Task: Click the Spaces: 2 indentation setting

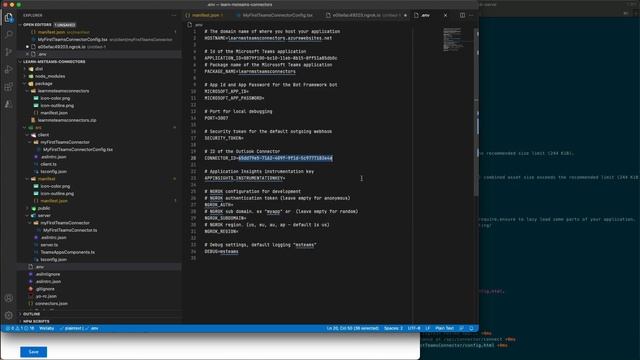Action: [393, 328]
